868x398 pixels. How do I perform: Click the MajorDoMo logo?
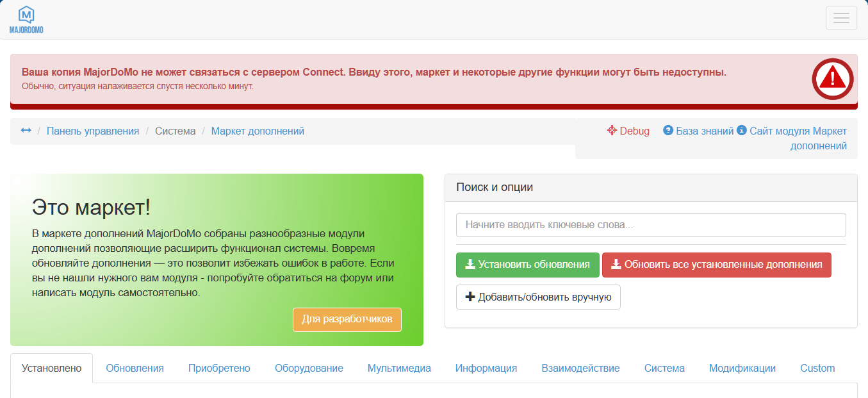(x=26, y=19)
